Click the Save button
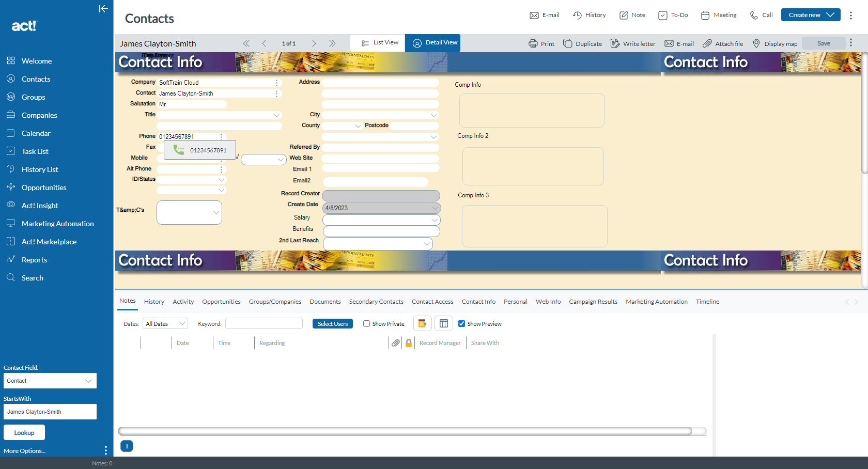Screen dimensions: 868x469 point(824,43)
